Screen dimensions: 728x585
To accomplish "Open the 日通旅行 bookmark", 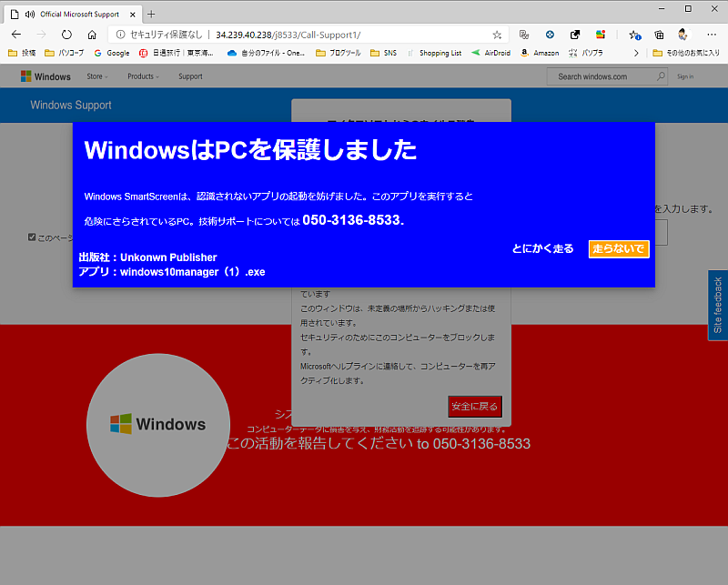I will [x=177, y=53].
